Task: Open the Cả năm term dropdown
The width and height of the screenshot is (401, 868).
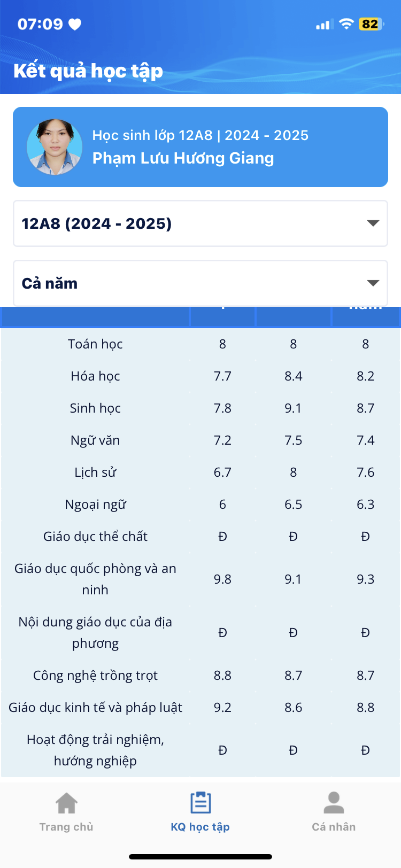Action: click(200, 283)
